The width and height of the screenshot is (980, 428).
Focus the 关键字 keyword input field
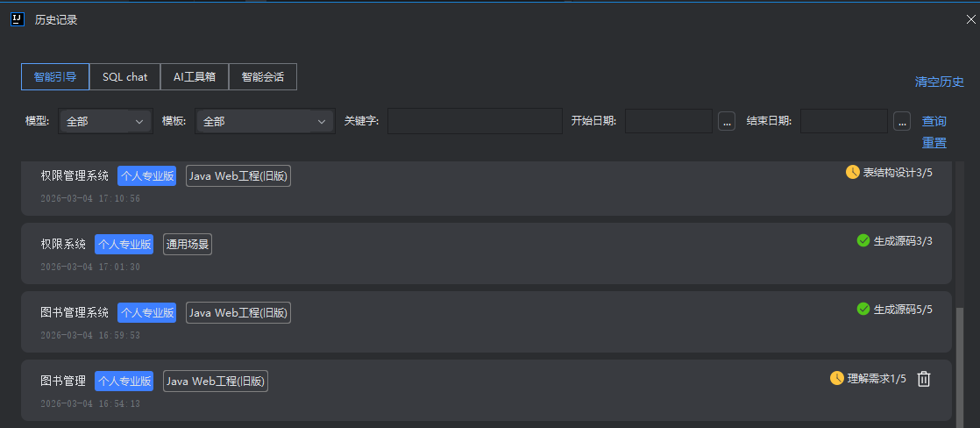click(474, 121)
